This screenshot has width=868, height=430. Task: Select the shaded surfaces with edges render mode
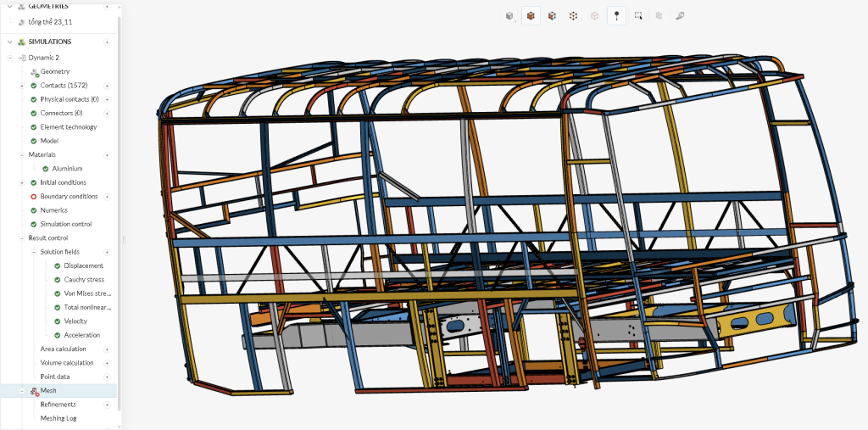[531, 15]
